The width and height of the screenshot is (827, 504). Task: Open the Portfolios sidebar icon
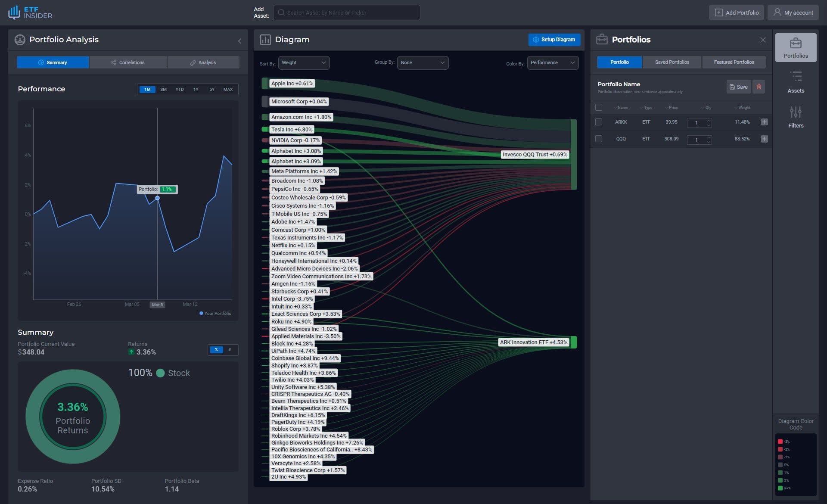pos(796,47)
